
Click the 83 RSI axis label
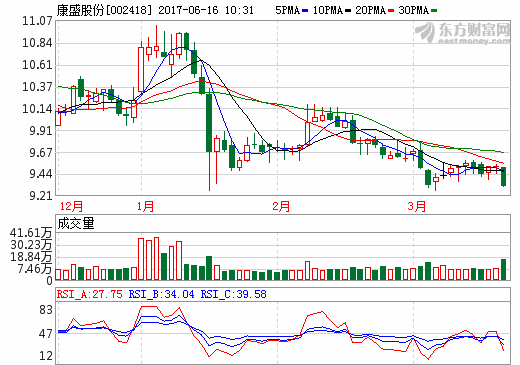[46, 310]
